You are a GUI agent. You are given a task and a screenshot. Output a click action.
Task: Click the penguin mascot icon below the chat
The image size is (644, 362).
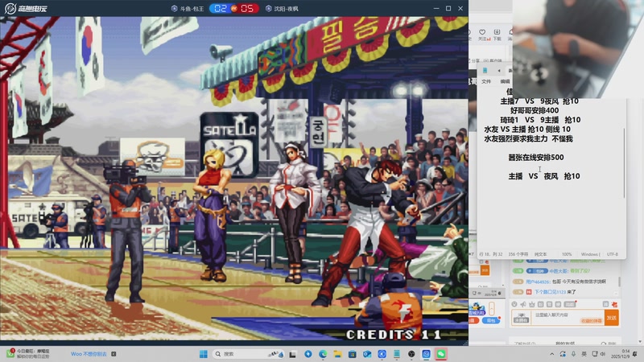(x=477, y=309)
